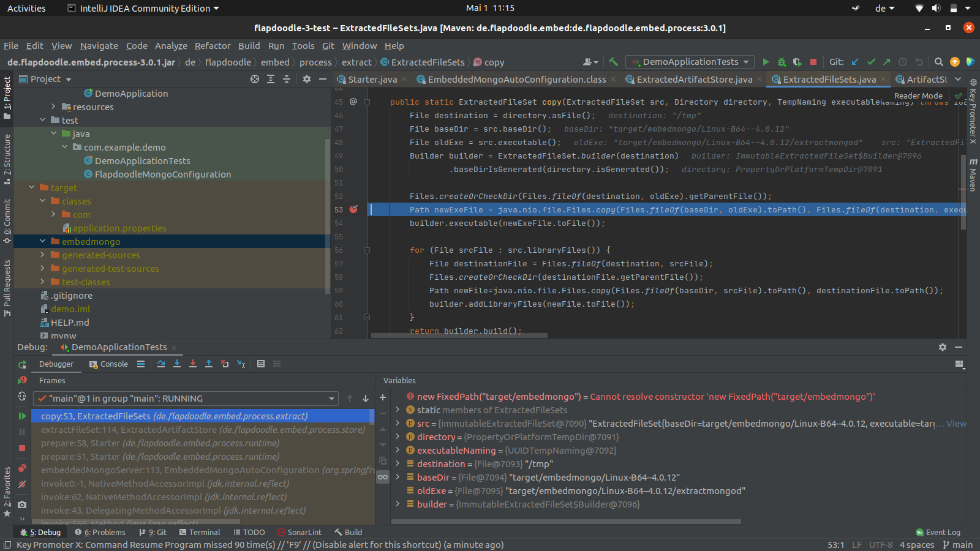This screenshot has height=551, width=980.
Task: Open debug panel settings gear
Action: pyautogui.click(x=943, y=347)
